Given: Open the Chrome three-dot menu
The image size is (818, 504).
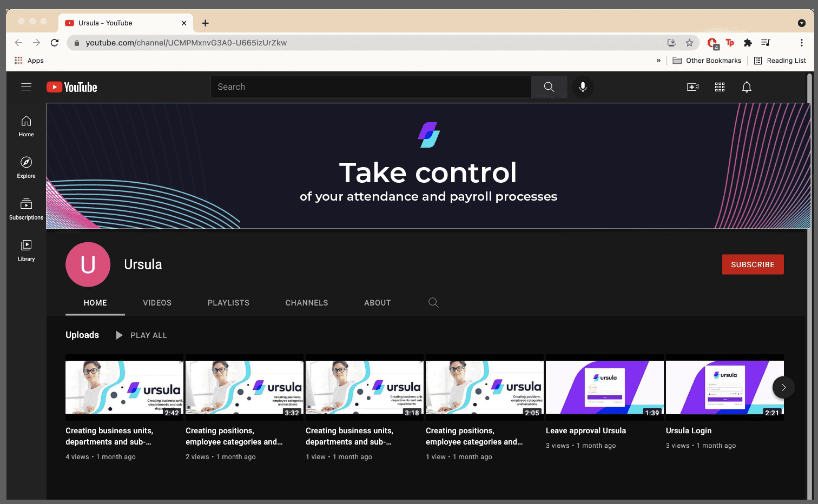Looking at the screenshot, I should [x=801, y=43].
